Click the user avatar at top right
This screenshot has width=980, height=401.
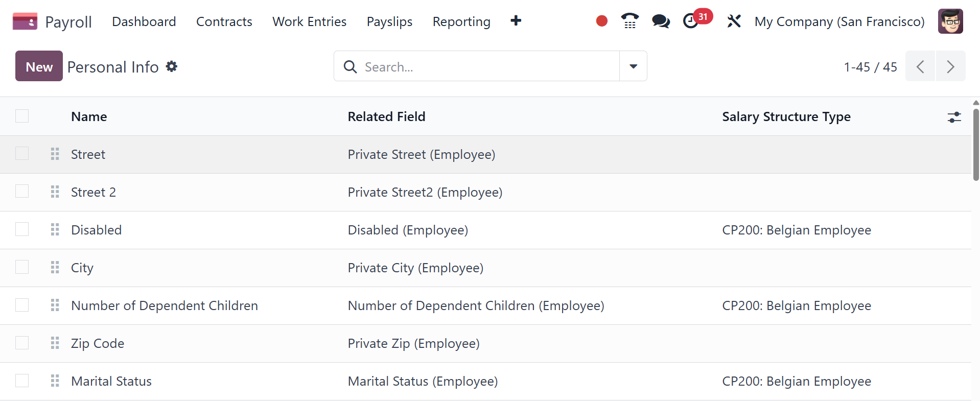point(950,21)
